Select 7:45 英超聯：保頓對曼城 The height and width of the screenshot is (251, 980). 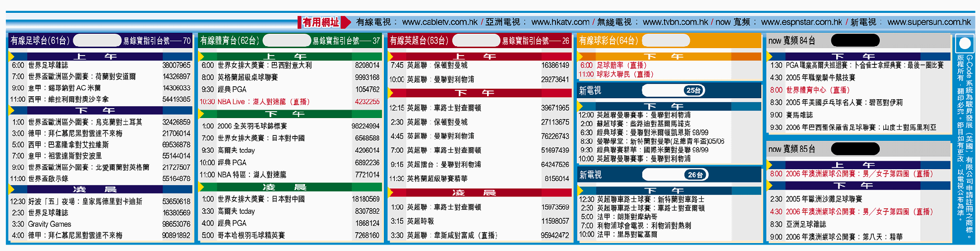point(480,65)
